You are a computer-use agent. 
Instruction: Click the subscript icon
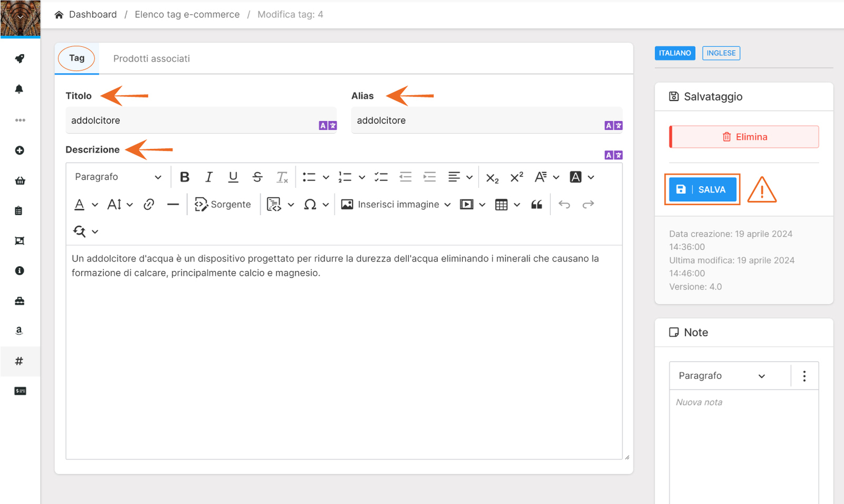(492, 178)
